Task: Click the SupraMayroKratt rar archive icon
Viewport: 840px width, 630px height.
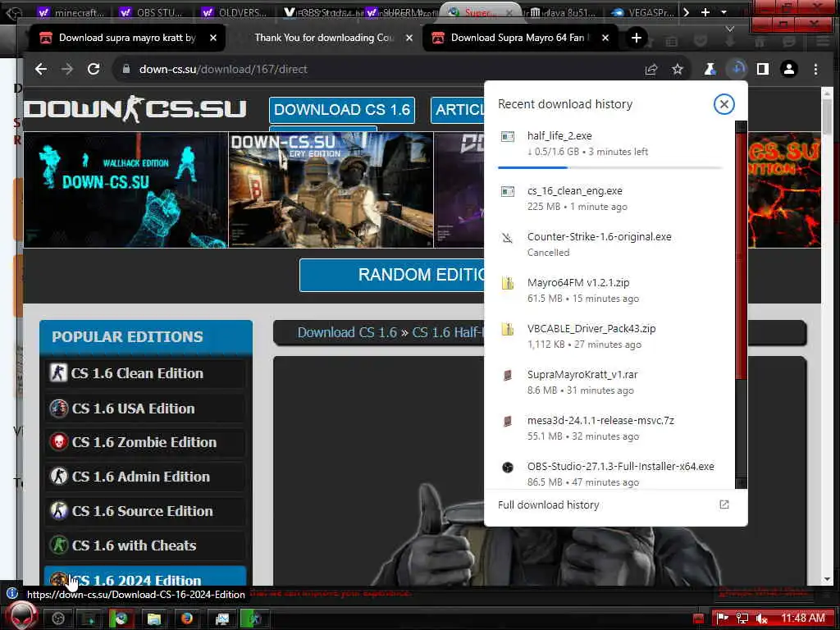Action: click(x=507, y=375)
